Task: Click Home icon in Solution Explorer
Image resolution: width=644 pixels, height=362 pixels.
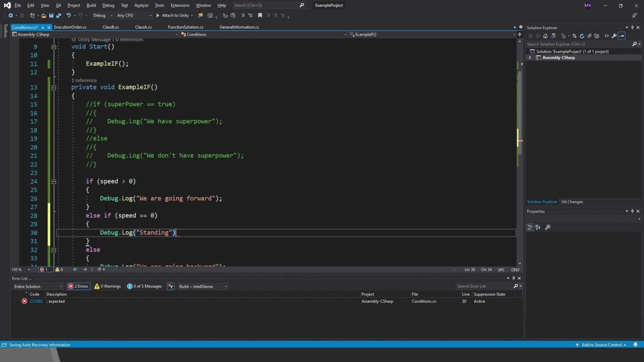Action: [x=545, y=36]
